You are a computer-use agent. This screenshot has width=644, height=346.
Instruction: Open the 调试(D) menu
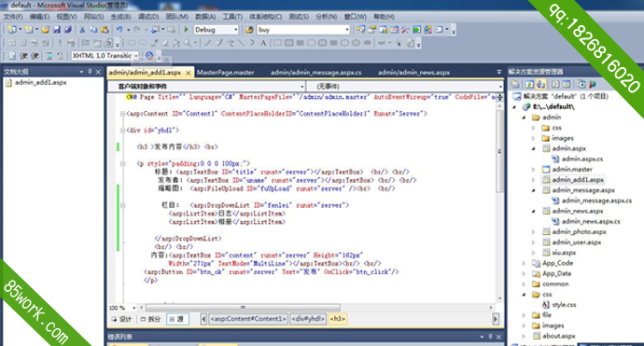click(148, 17)
